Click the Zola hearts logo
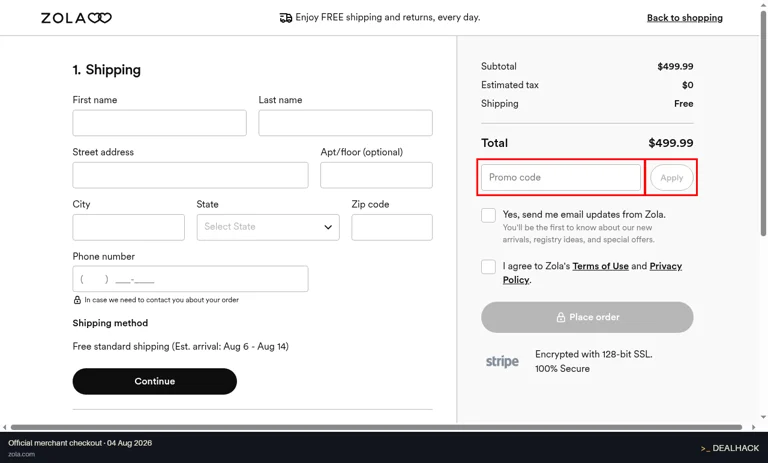The width and height of the screenshot is (768, 463). coord(76,18)
